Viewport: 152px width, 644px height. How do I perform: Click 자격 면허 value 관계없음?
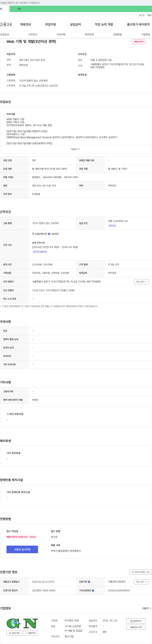click(36, 194)
